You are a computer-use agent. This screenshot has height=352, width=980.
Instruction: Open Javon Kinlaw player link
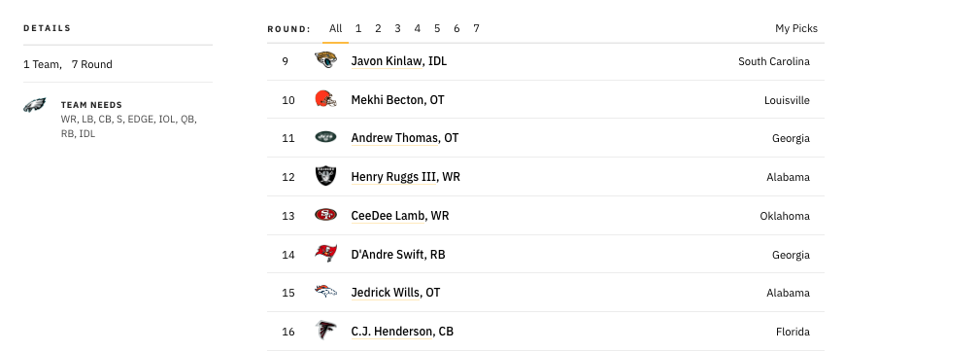coord(387,61)
